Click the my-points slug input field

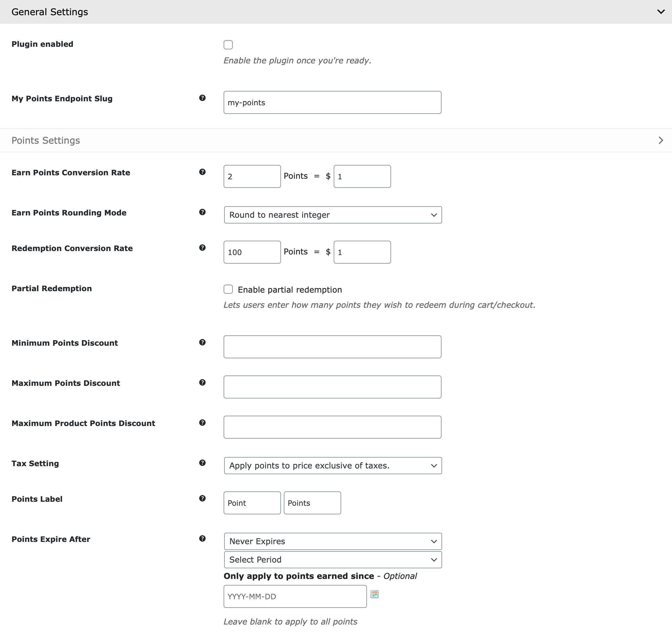332,102
